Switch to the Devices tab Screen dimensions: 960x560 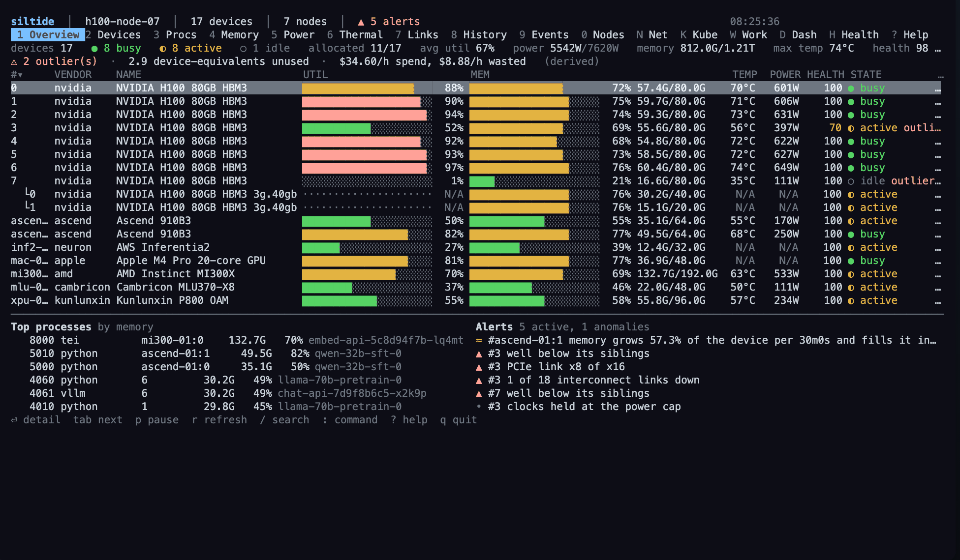[113, 35]
